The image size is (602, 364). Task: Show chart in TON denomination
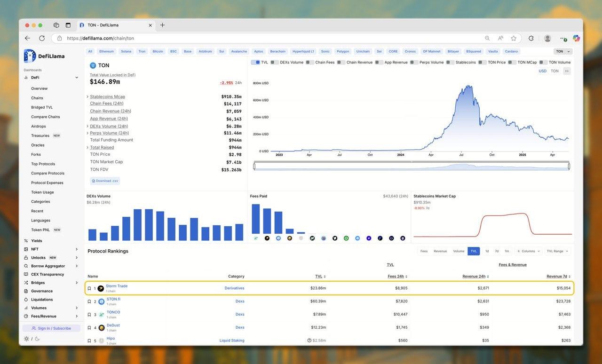(x=554, y=71)
